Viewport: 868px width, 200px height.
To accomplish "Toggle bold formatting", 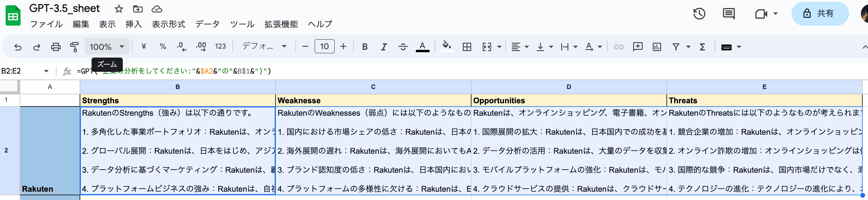I will 364,47.
